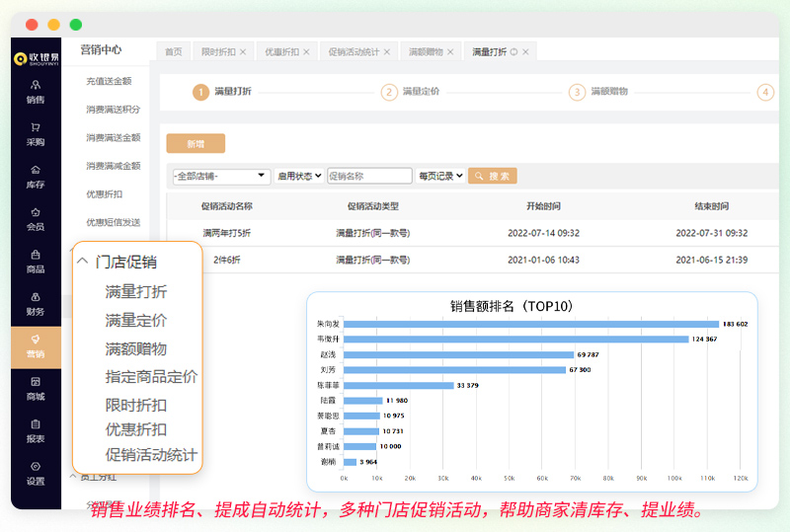Switch to the 首页 tab
This screenshot has width=790, height=532.
coord(174,52)
